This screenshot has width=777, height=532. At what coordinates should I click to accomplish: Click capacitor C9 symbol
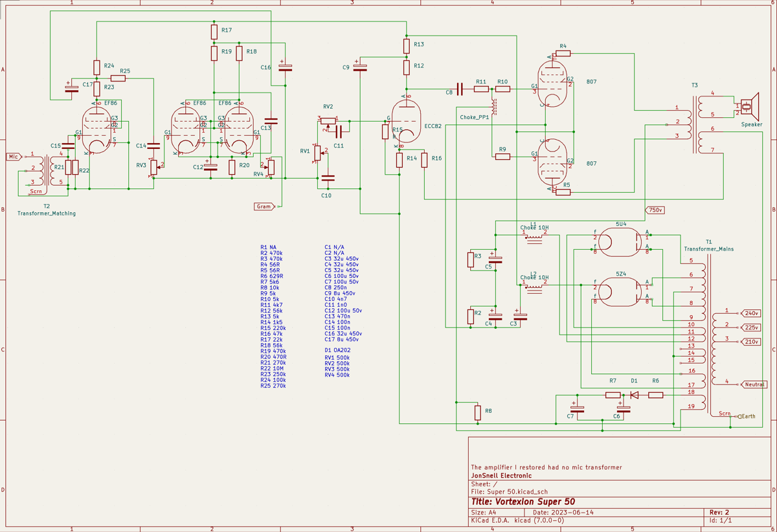[360, 66]
